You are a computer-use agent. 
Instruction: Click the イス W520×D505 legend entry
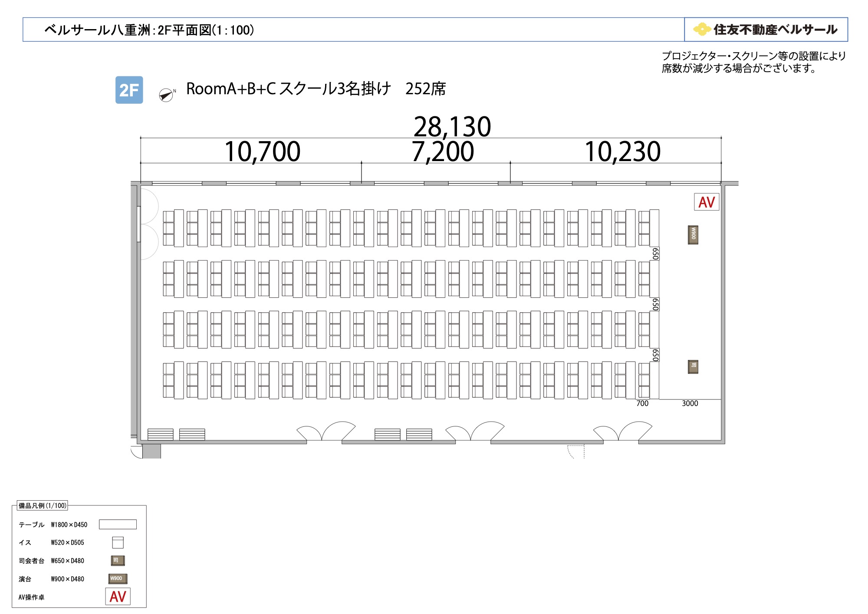[51, 543]
